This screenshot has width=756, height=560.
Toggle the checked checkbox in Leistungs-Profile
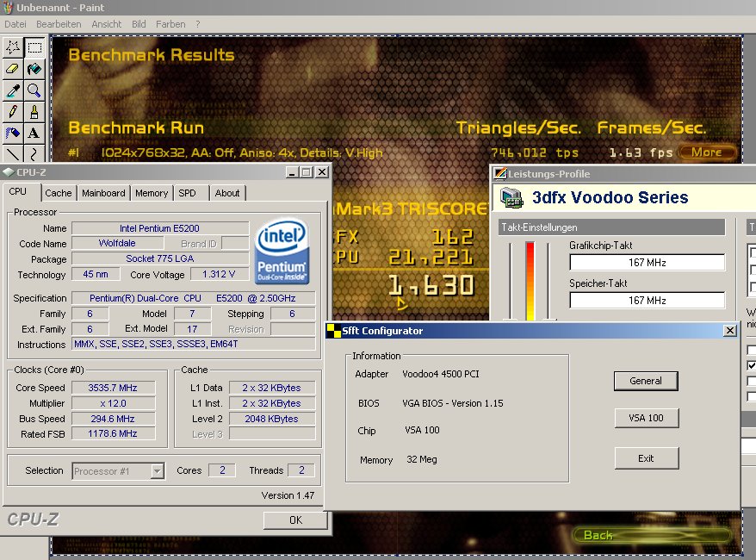pyautogui.click(x=752, y=365)
